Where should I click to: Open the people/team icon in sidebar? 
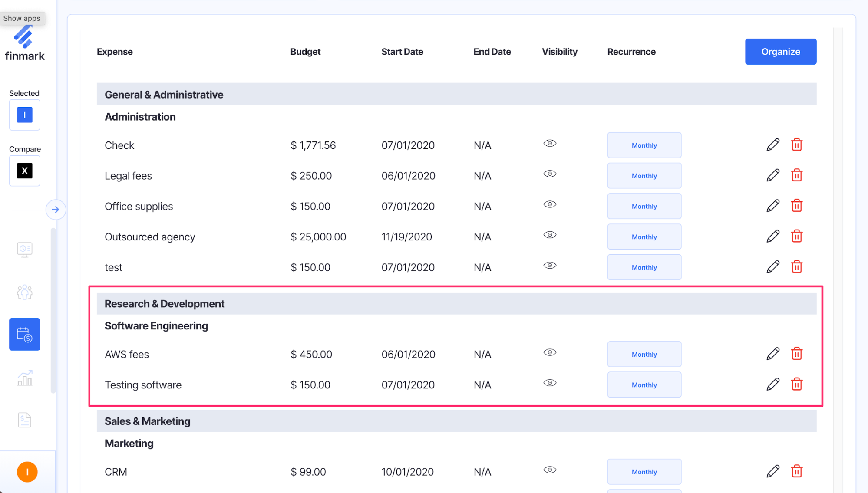pyautogui.click(x=24, y=292)
